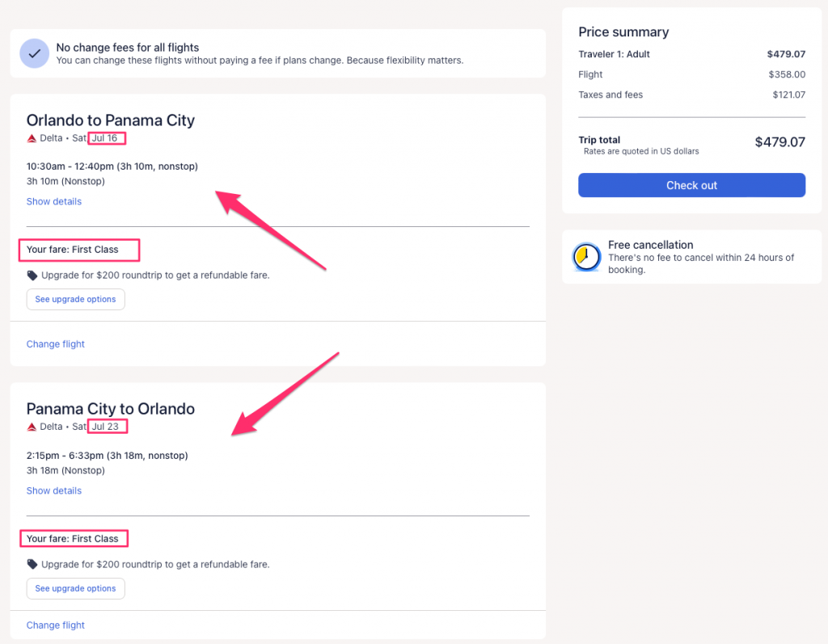Click First Class fare label on return flight
Image resolution: width=828 pixels, height=644 pixels.
pos(73,539)
